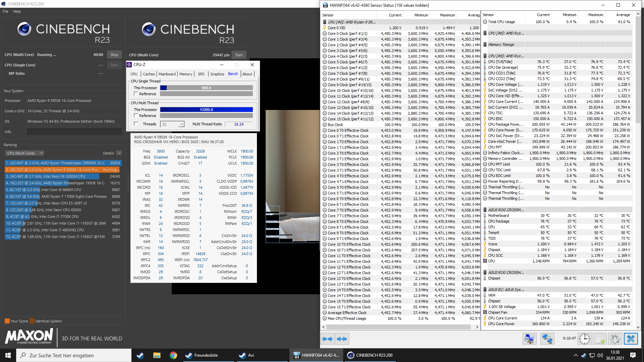Click Stop for the running Multi Core test
Viewport: 644px width, 362px height.
click(x=114, y=55)
